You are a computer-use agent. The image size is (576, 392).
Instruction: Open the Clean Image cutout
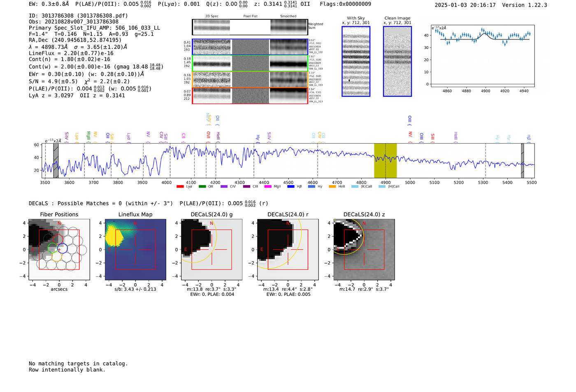[x=397, y=61]
